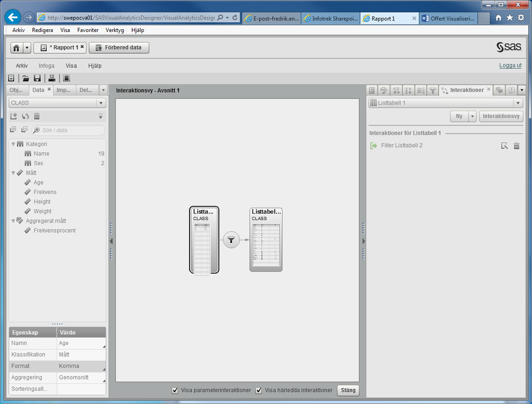Viewport: 532px width, 404px height.
Task: Switch to the Obj... tab in left panel
Action: tap(17, 90)
